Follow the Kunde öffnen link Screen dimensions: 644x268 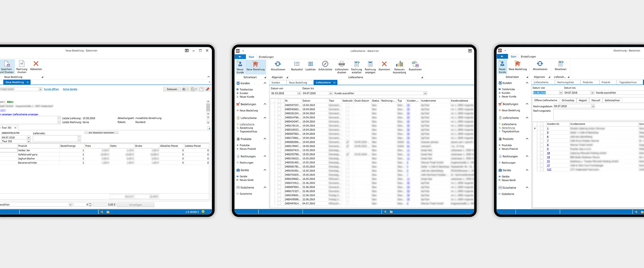(51, 89)
